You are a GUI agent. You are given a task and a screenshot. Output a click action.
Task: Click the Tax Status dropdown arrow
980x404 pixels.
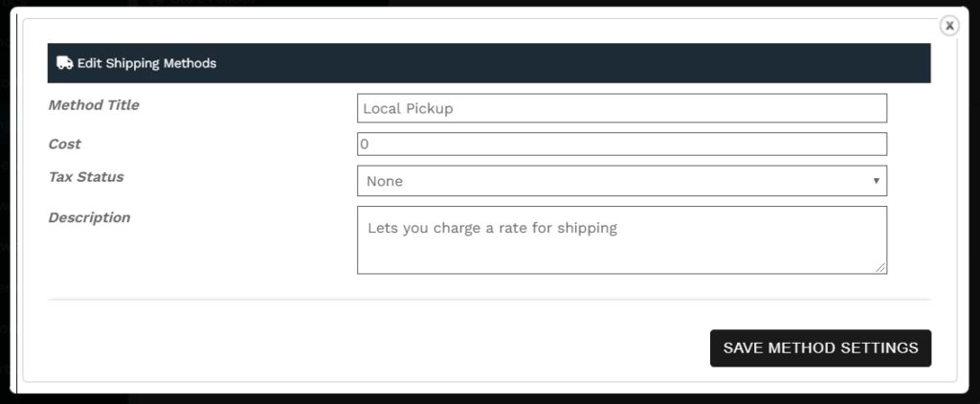877,181
